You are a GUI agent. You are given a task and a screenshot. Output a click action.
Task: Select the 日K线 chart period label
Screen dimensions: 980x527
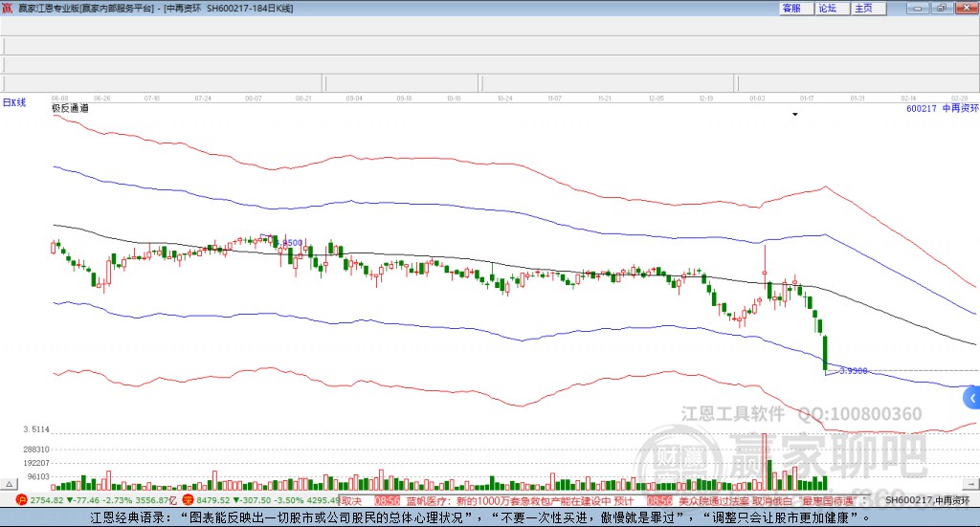click(14, 101)
